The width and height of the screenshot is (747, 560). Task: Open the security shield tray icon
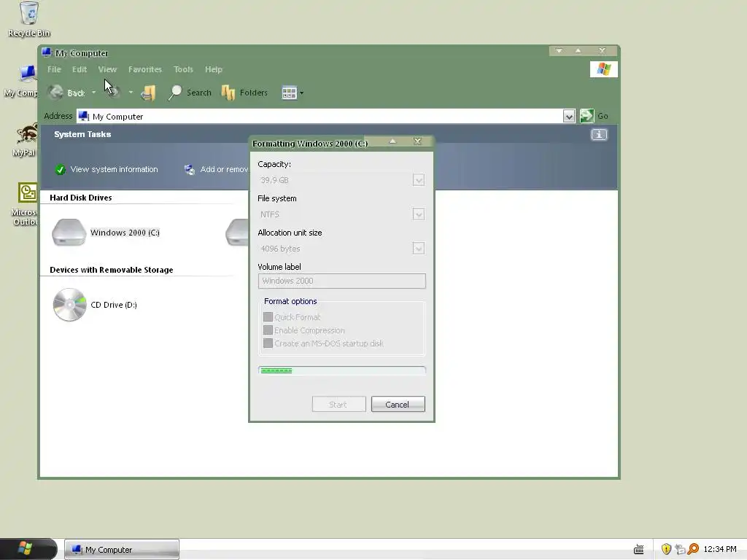point(666,549)
